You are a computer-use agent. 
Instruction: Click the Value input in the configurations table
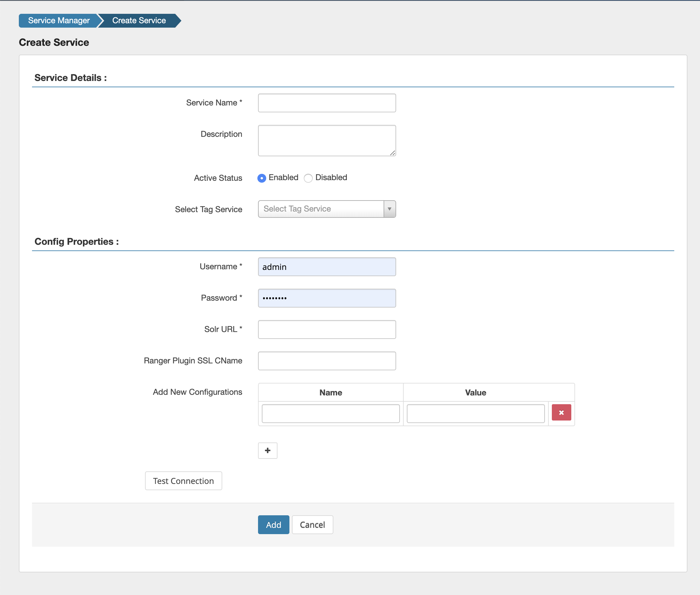475,413
